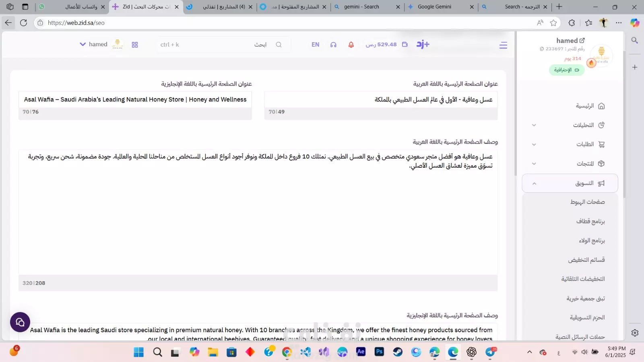The width and height of the screenshot is (644, 362).
Task: Switch to the المشاريع المفتوحة browser tab
Action: tap(293, 7)
